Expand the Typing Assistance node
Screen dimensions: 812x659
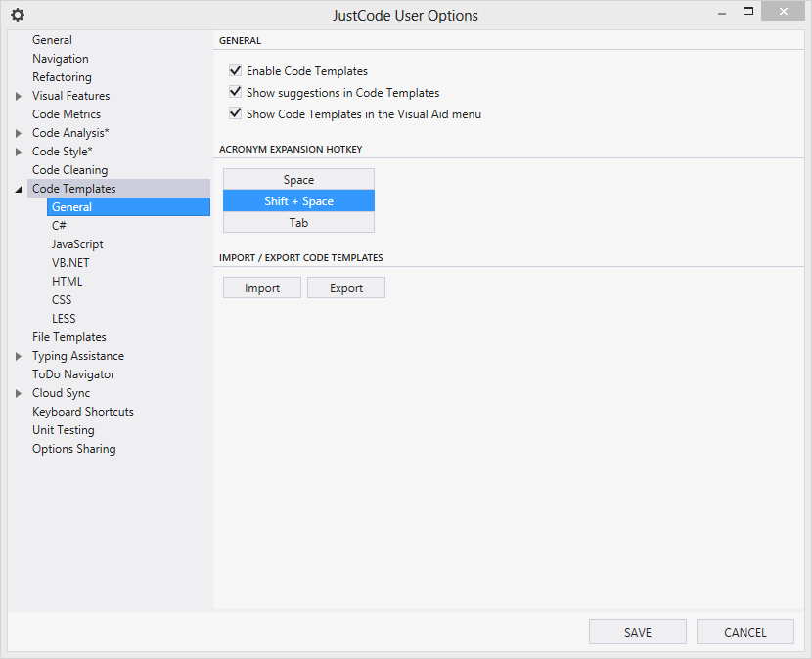(x=19, y=356)
